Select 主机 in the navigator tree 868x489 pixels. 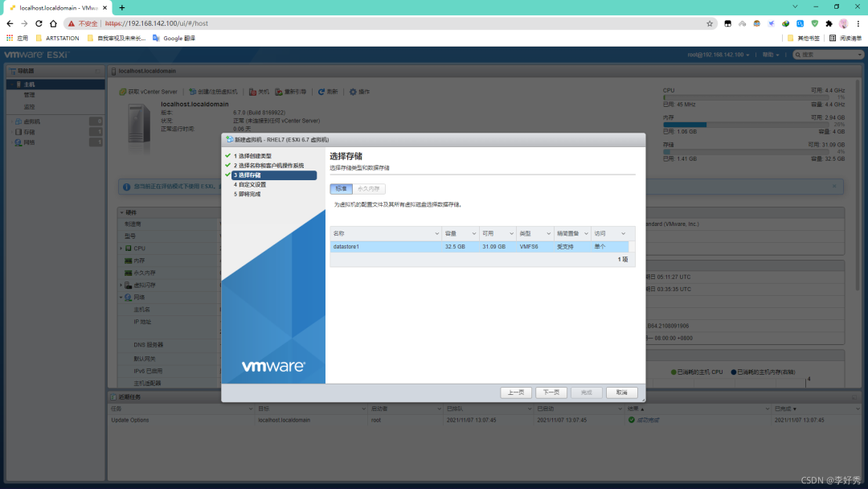pyautogui.click(x=55, y=84)
